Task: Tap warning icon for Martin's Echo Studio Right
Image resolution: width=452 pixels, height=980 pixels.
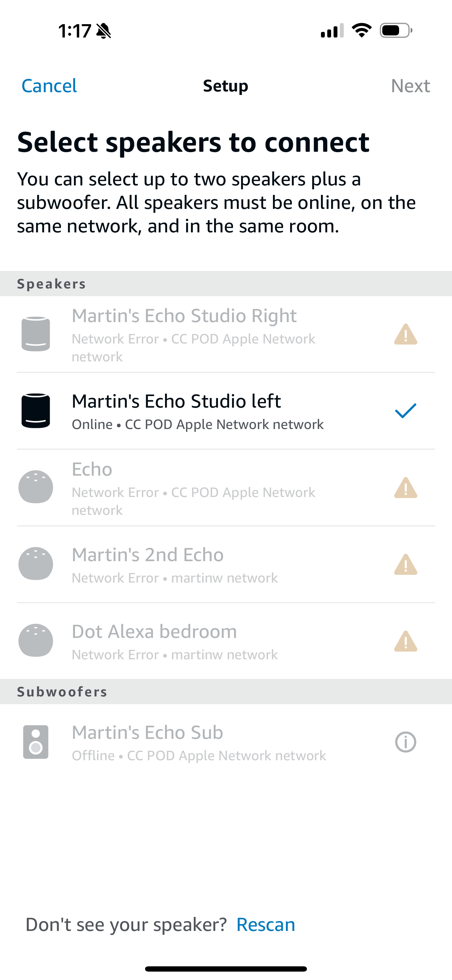Action: [406, 334]
